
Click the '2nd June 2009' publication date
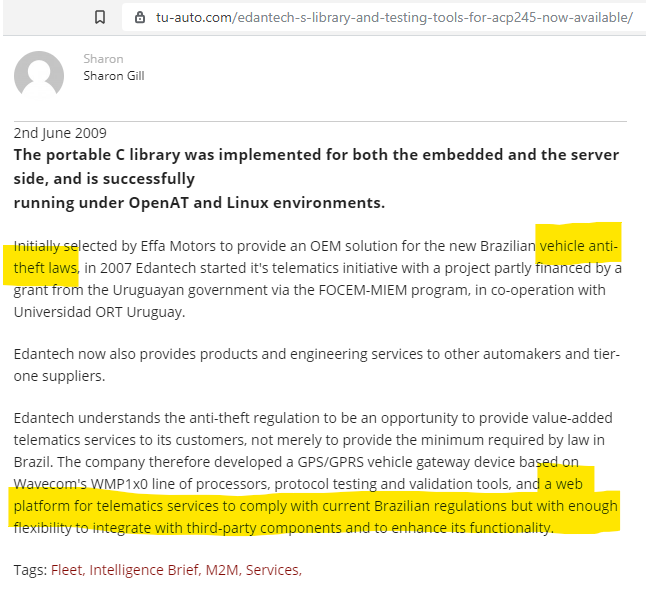[x=60, y=132]
